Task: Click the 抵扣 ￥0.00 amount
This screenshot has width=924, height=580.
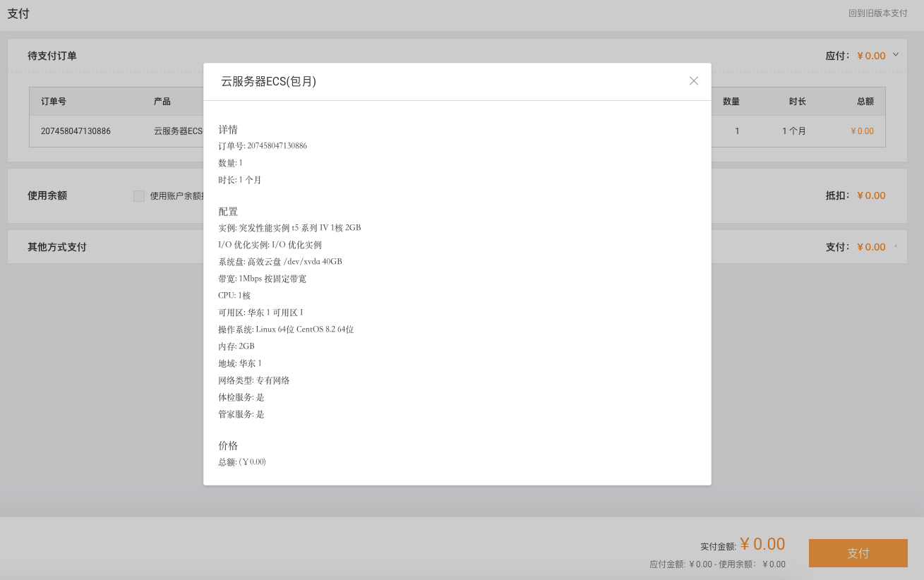Action: (x=871, y=195)
